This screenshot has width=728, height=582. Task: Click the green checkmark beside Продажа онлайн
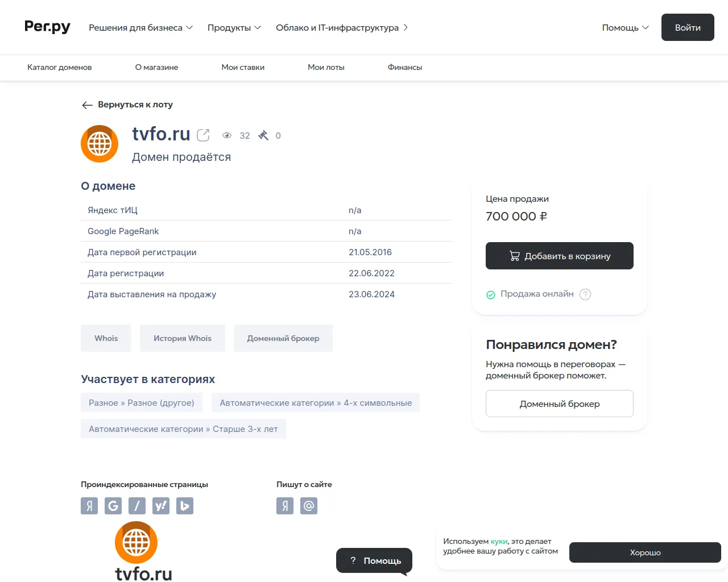(x=490, y=294)
